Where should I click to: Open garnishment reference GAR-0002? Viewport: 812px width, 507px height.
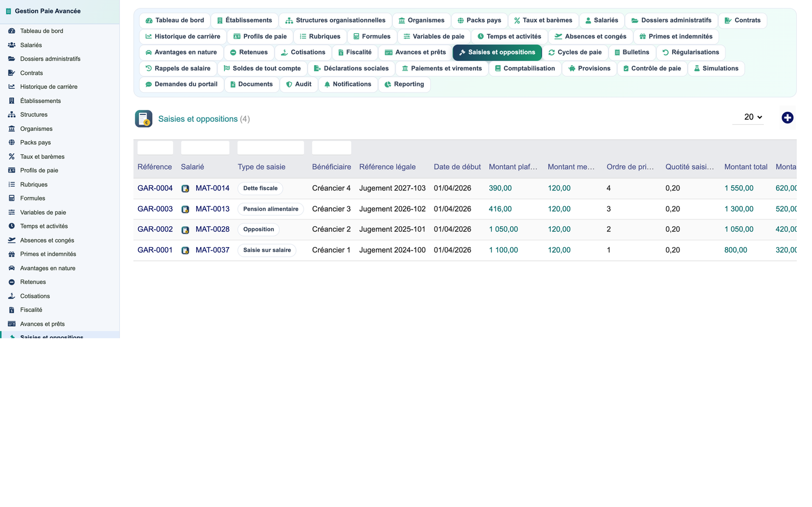pos(155,229)
